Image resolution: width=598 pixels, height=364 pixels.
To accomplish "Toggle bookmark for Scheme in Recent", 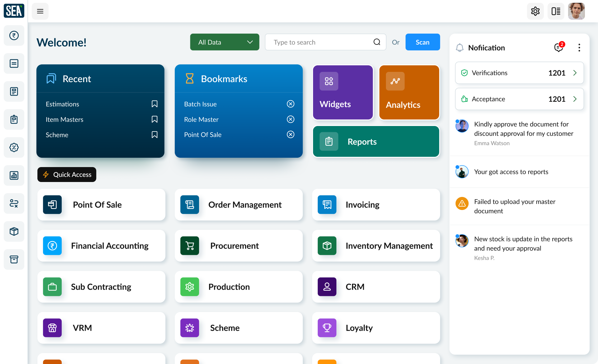I will 154,135.
